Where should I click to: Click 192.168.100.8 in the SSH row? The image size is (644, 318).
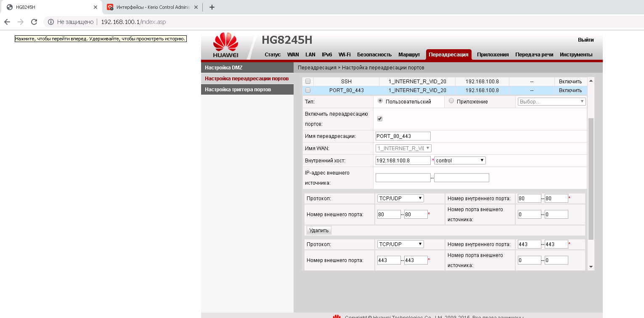coord(482,82)
